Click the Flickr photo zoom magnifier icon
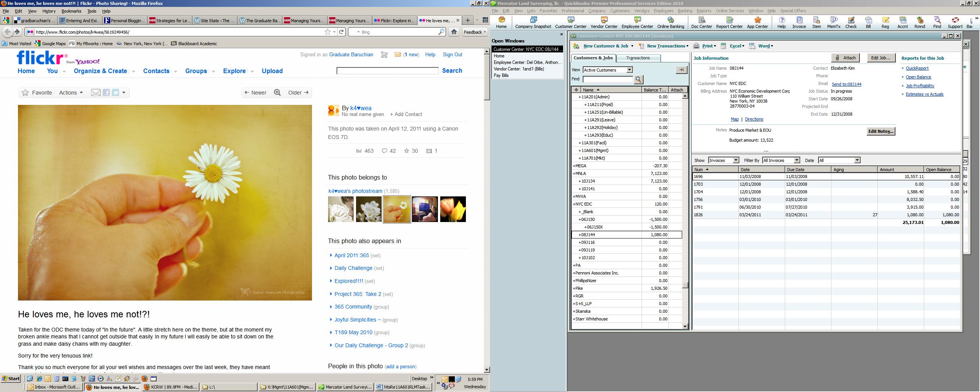 pyautogui.click(x=278, y=93)
